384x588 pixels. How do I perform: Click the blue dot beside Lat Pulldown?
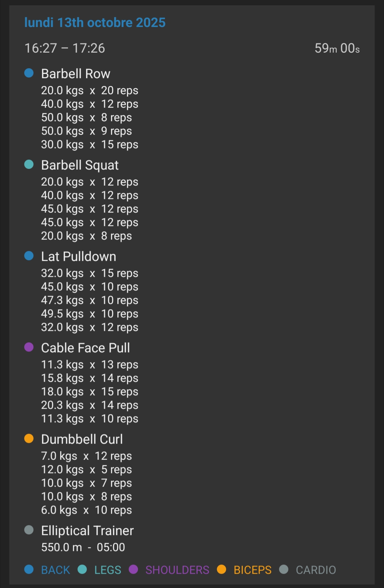pyautogui.click(x=29, y=256)
